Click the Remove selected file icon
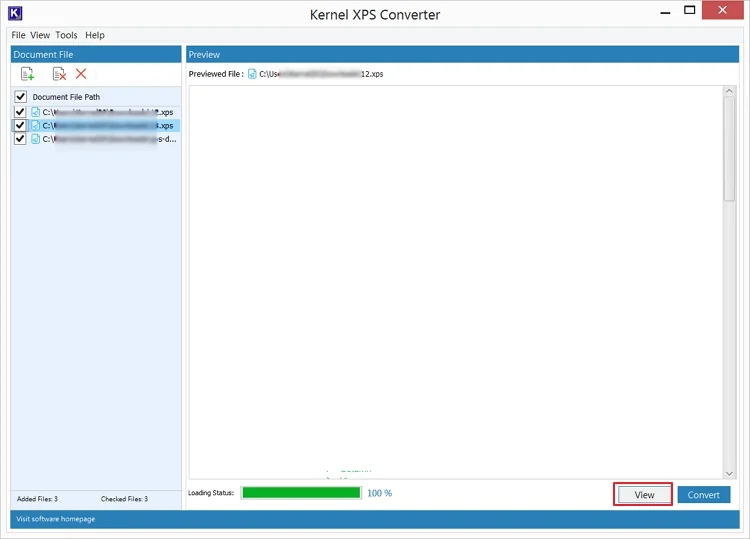This screenshot has width=750, height=539. click(59, 74)
